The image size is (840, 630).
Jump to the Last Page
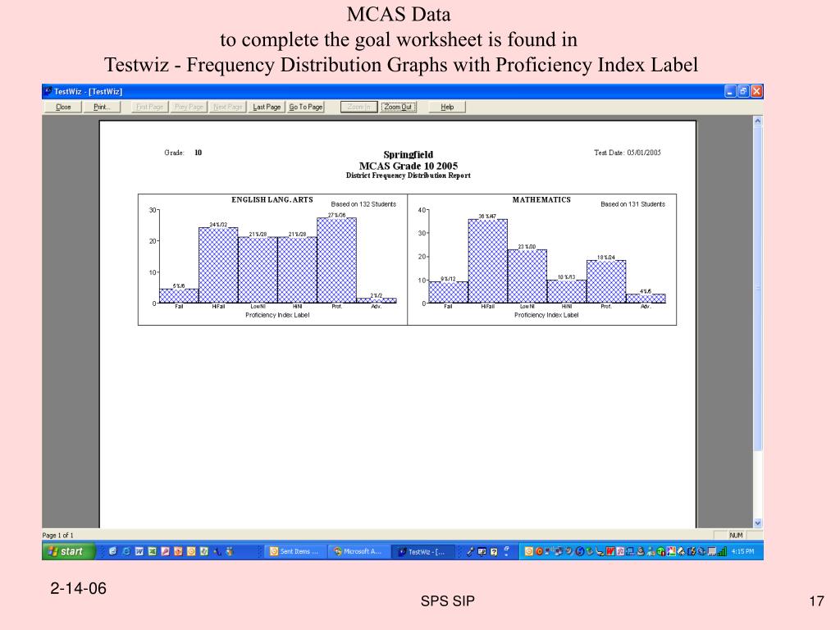point(267,107)
